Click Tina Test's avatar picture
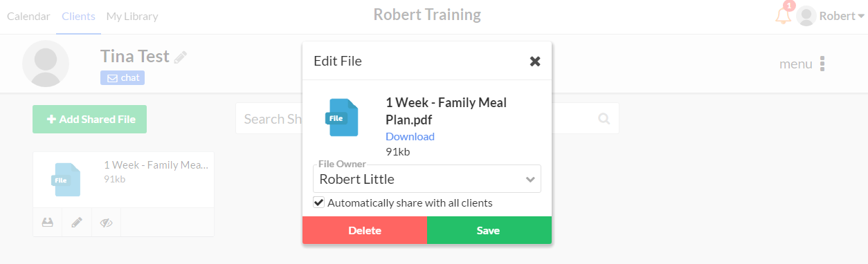Image resolution: width=868 pixels, height=264 pixels. [x=46, y=64]
